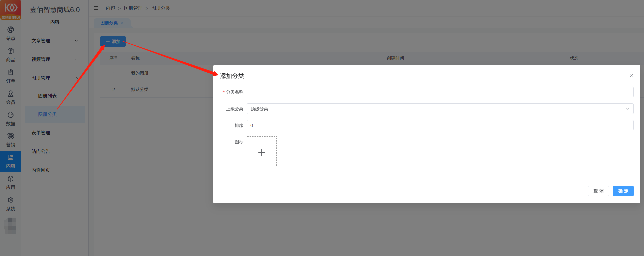The height and width of the screenshot is (256, 644).
Task: Click the 状态 column header
Action: (x=574, y=58)
